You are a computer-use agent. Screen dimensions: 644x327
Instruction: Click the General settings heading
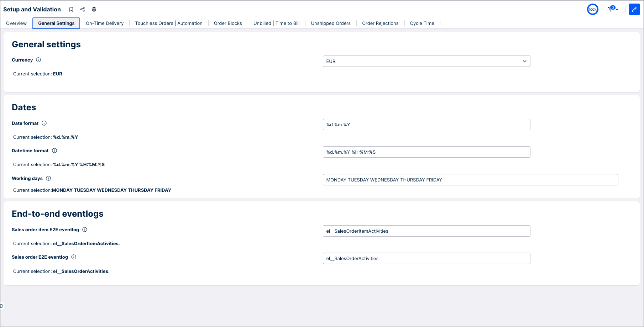tap(46, 44)
